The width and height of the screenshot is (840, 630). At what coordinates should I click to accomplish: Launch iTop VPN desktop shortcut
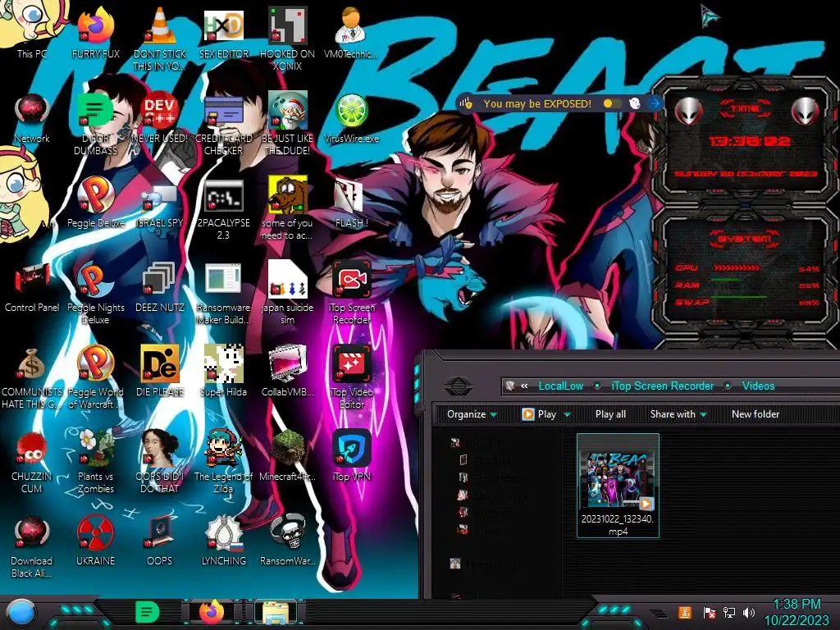(351, 454)
